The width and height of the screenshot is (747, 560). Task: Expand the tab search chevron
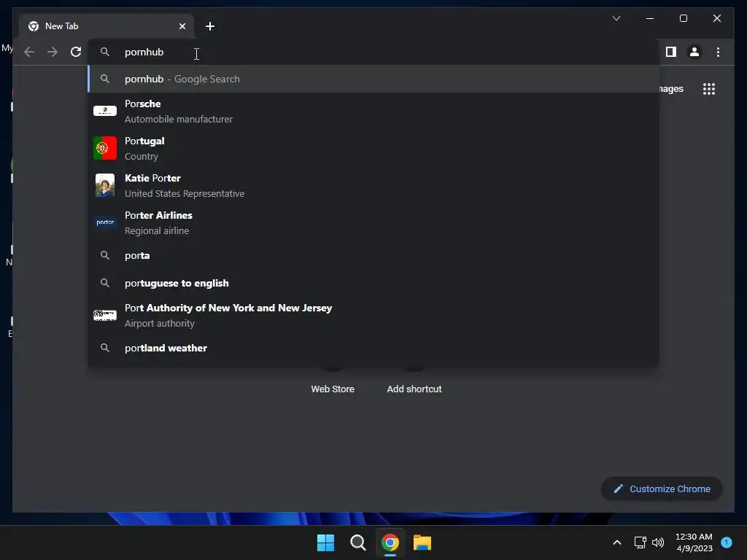(x=616, y=18)
